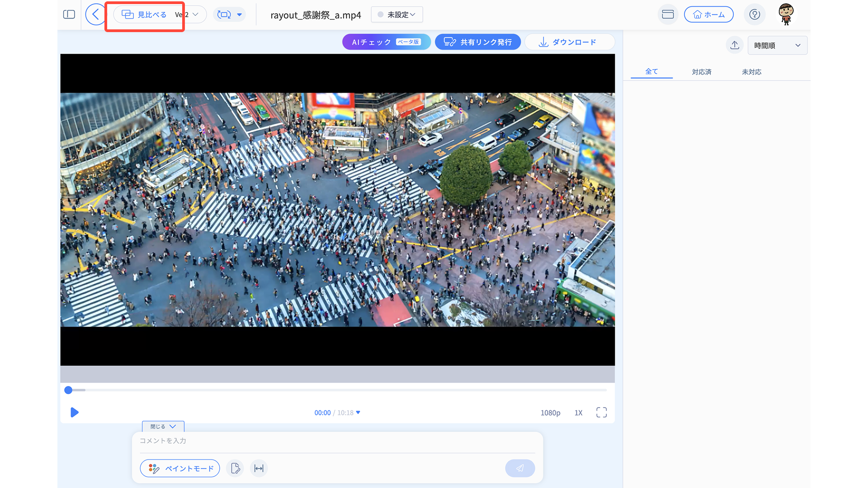868x488 pixels.
Task: Click the user avatar icon
Action: point(786,14)
